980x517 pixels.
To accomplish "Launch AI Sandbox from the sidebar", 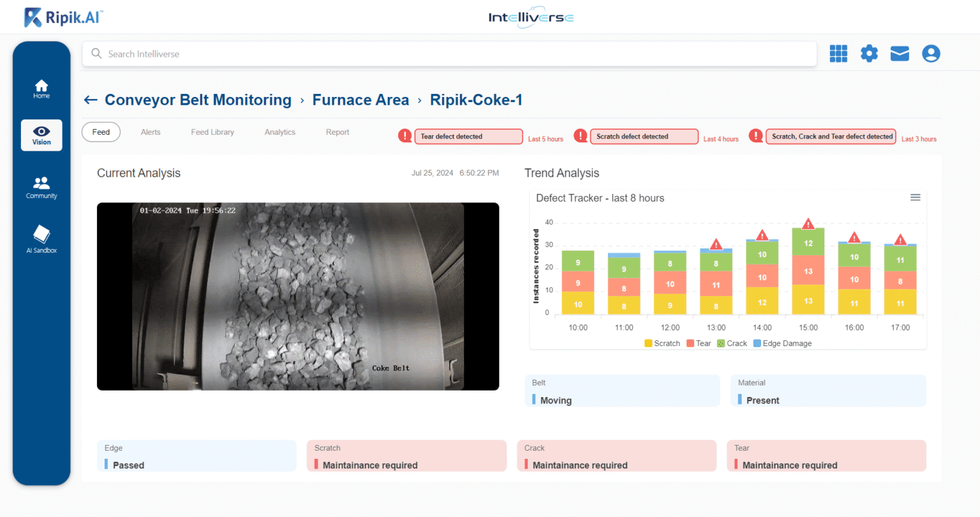I will tap(41, 240).
